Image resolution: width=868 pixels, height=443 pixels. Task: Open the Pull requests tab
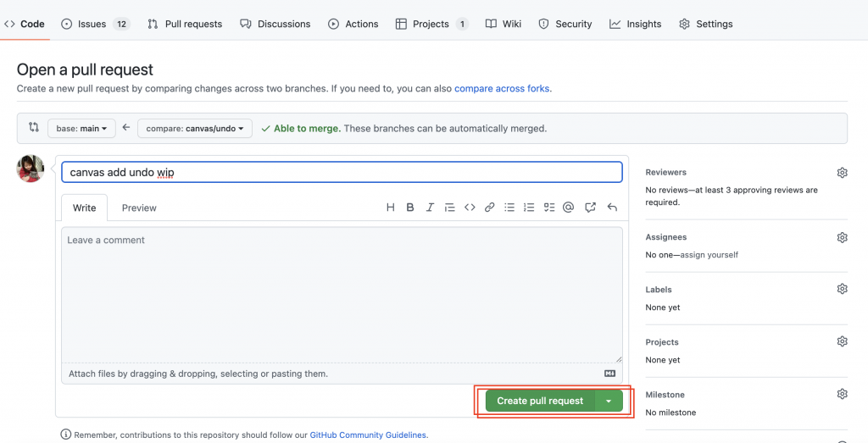point(184,24)
